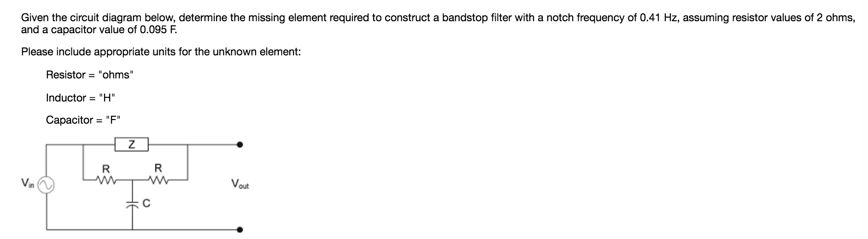This screenshot has height=239, width=868.
Task: Click the R label above left resistor
Action: tap(106, 168)
